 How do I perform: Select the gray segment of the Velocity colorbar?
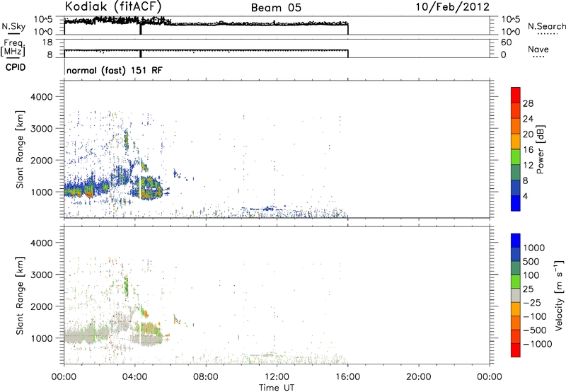pos(516,295)
